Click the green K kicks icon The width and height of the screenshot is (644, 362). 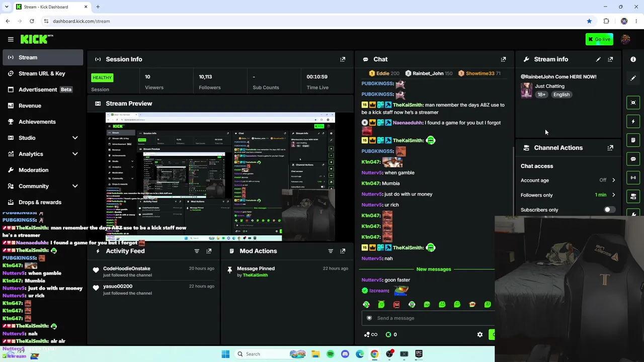pos(388,334)
